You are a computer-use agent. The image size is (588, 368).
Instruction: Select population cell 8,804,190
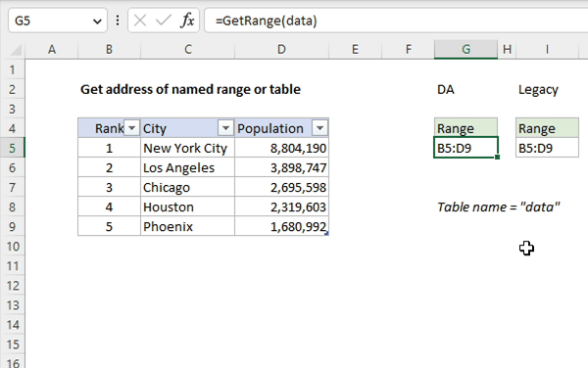(x=281, y=148)
